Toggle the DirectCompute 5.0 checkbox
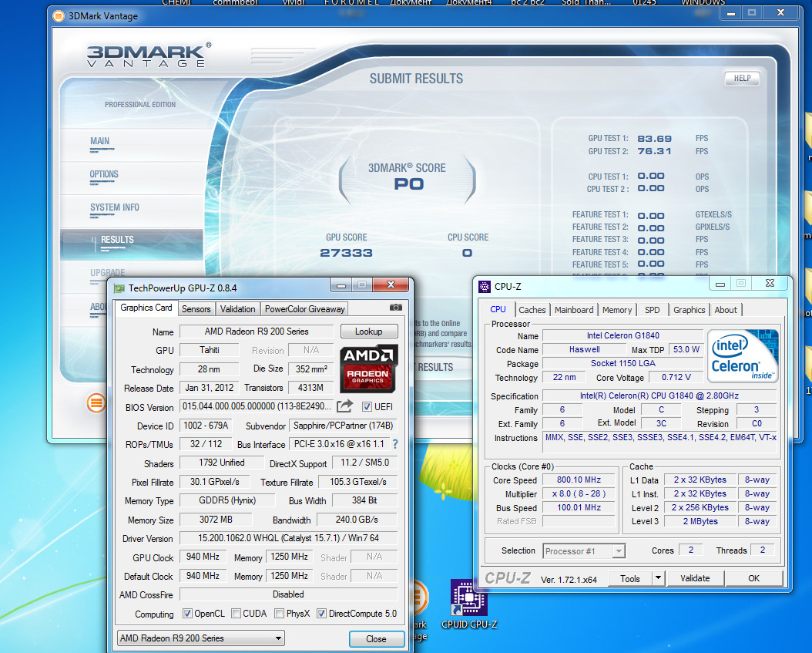Screen dimensions: 812x653 pyautogui.click(x=322, y=614)
